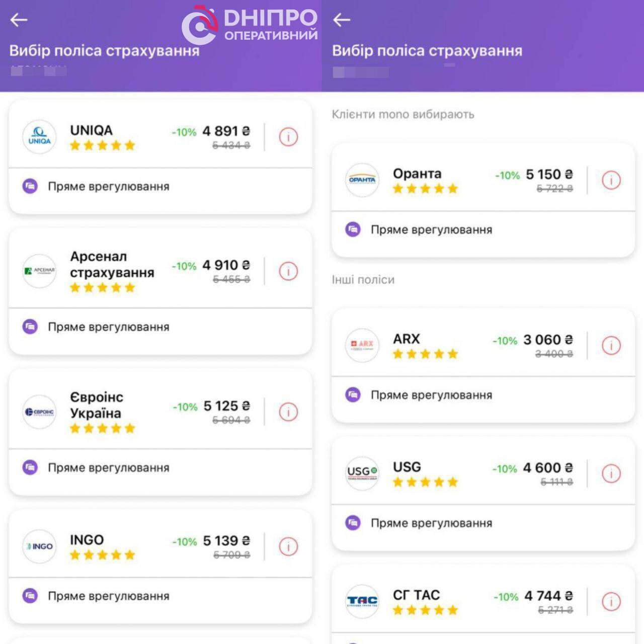Click the Арсенал страхування logo
Screen dimensions: 644x644
tap(39, 271)
